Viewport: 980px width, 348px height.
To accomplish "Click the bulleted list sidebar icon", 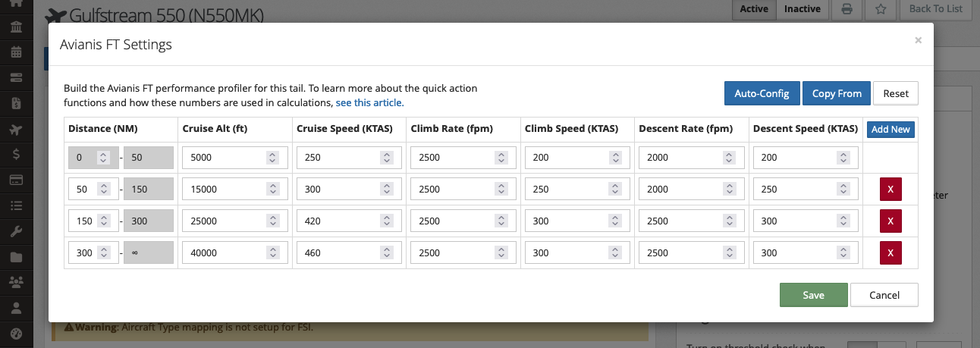I will pos(16,205).
